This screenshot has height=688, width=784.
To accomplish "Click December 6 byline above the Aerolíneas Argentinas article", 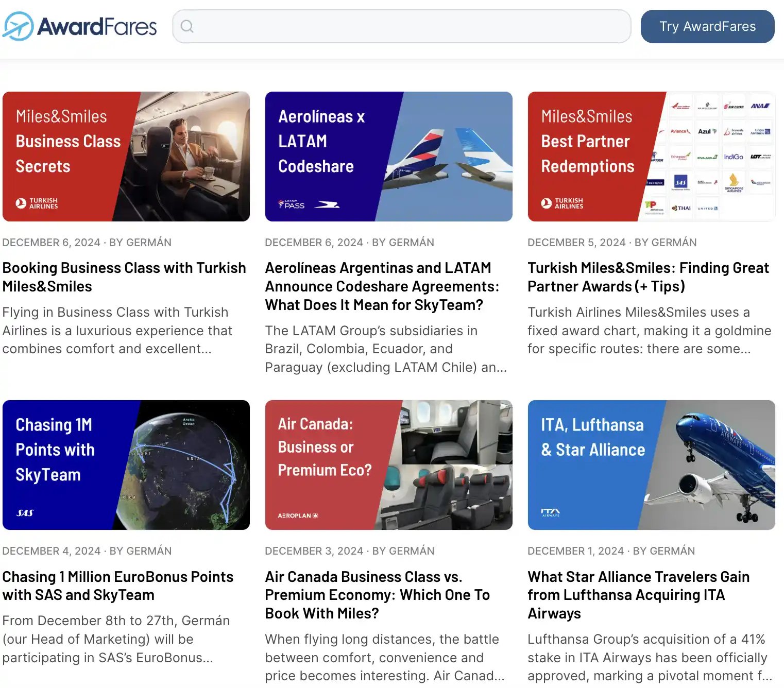I will point(350,243).
